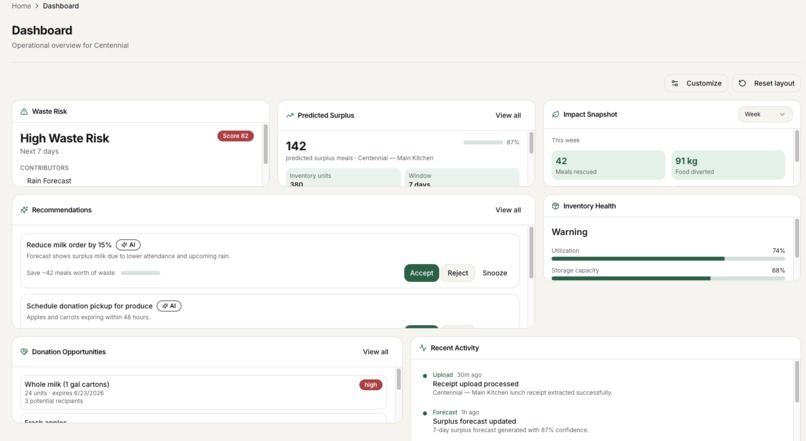This screenshot has height=441, width=806.
Task: Click AI badge on Schedule donation pickup
Action: (x=169, y=306)
